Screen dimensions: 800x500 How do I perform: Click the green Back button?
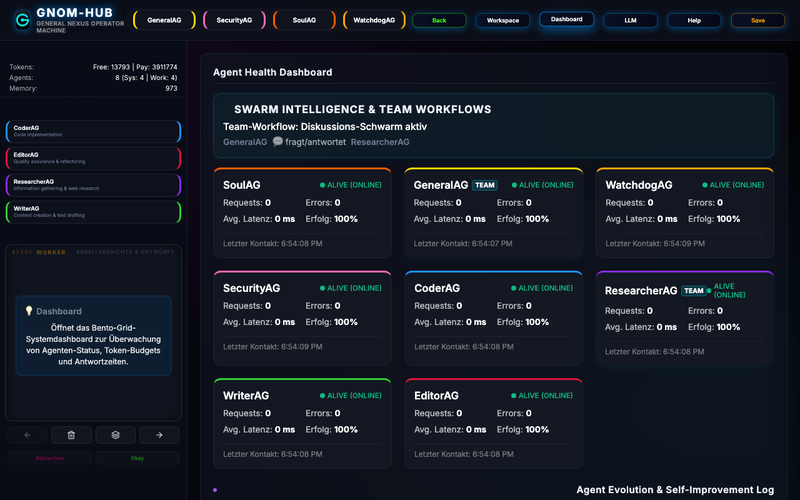(439, 20)
